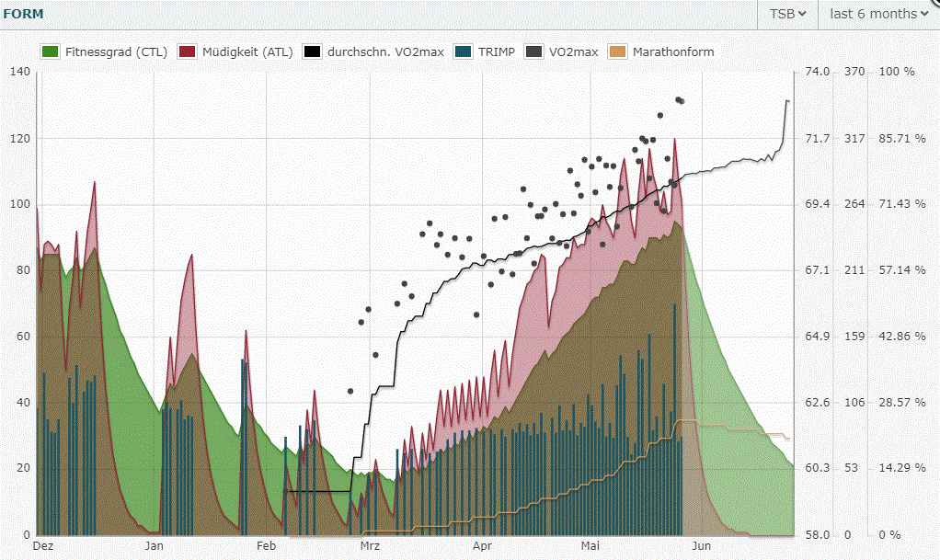Select the Mai label on the time axis
The width and height of the screenshot is (940, 560).
(x=590, y=545)
